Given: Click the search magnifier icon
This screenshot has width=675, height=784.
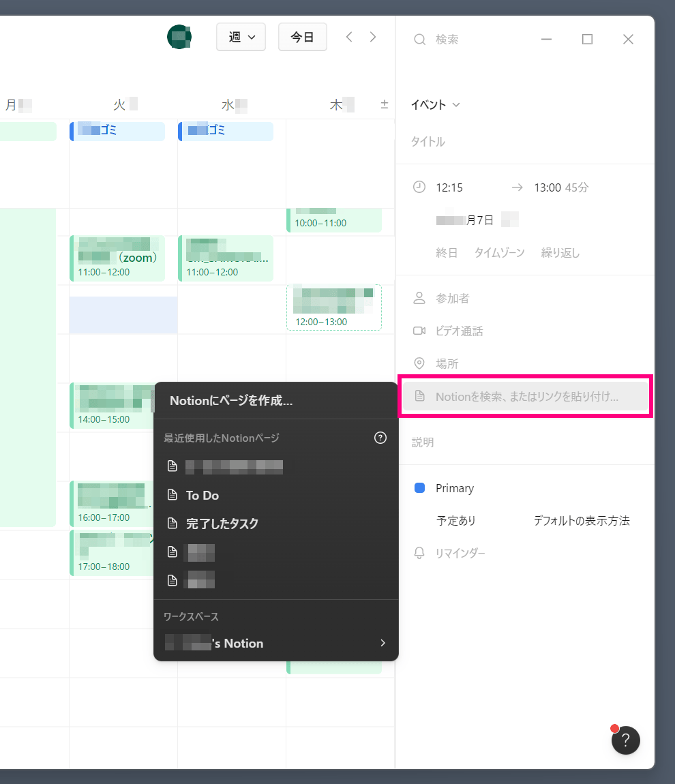Looking at the screenshot, I should [x=419, y=40].
